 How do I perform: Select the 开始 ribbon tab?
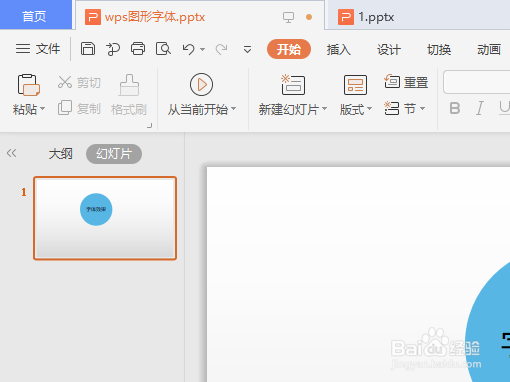coord(289,49)
